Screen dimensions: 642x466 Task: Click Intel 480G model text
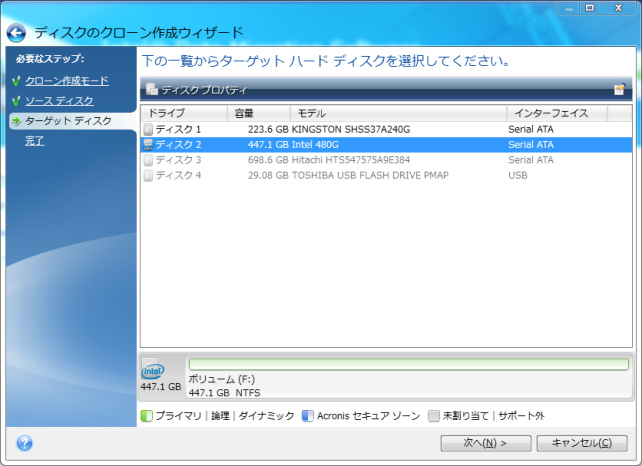coord(315,145)
